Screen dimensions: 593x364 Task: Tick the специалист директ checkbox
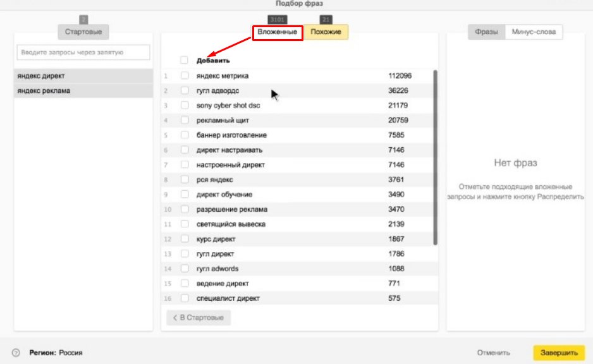(185, 298)
